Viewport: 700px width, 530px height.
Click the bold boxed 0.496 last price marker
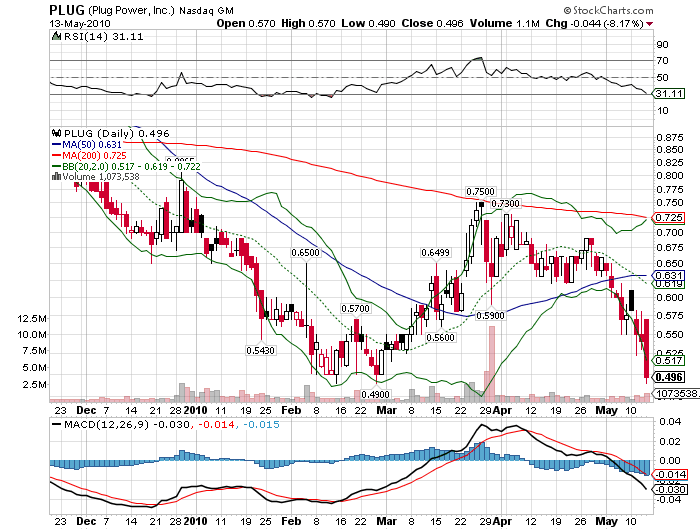pos(669,377)
